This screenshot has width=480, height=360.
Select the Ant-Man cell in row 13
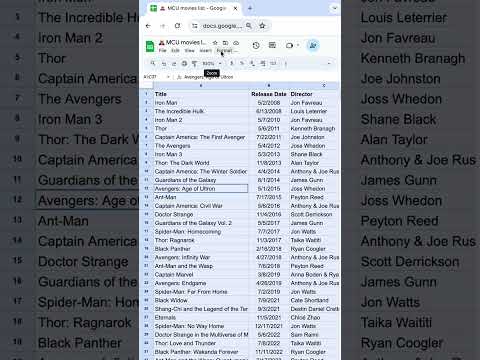point(201,197)
